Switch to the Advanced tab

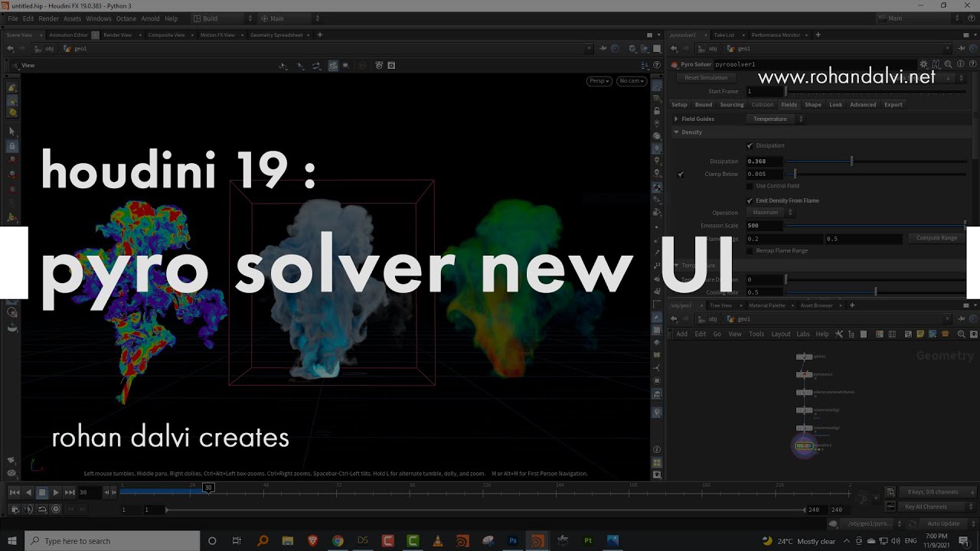[x=862, y=105]
